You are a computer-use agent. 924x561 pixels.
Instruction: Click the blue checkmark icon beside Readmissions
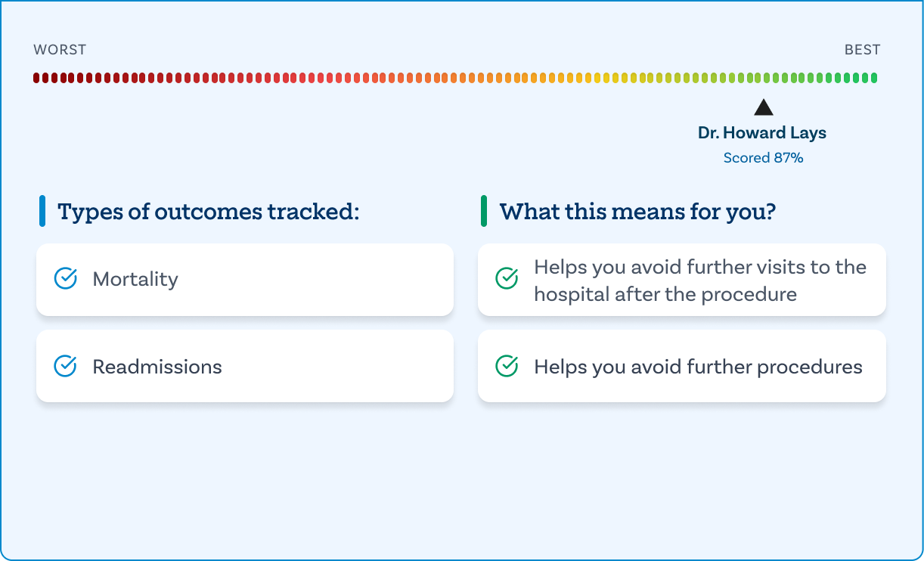[x=66, y=367]
